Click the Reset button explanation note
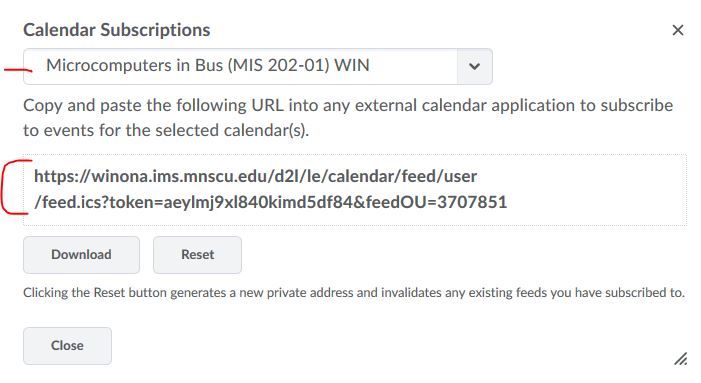The image size is (701, 383). pyautogui.click(x=354, y=293)
